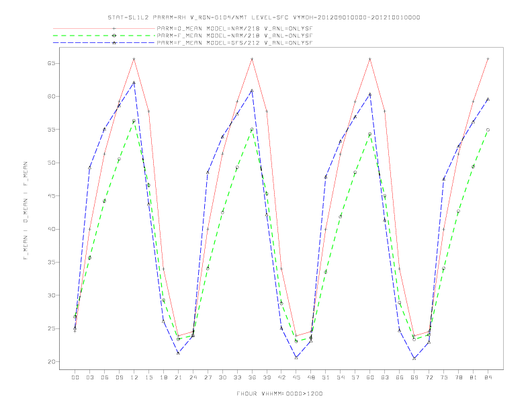
Task: Click y-axis tick value 50
Action: 51,163
